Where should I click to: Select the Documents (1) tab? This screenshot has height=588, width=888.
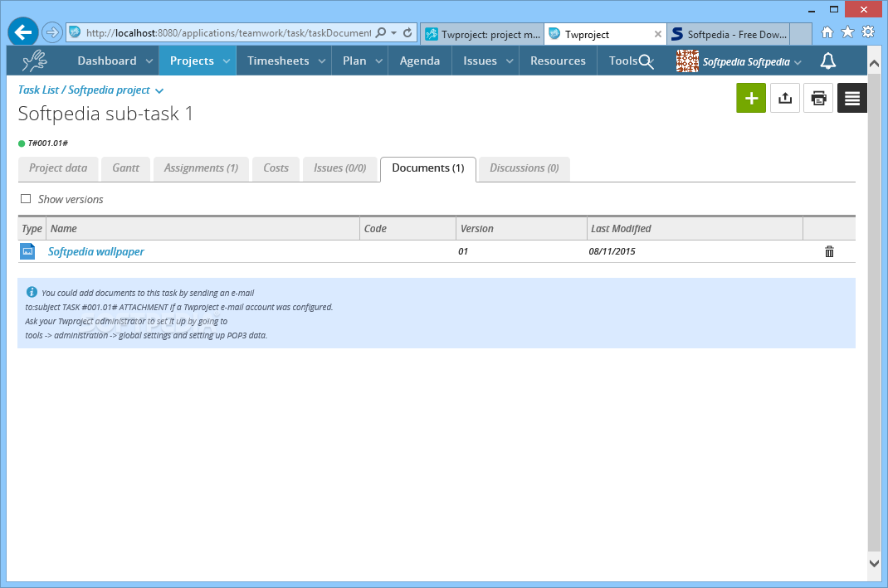pyautogui.click(x=428, y=168)
